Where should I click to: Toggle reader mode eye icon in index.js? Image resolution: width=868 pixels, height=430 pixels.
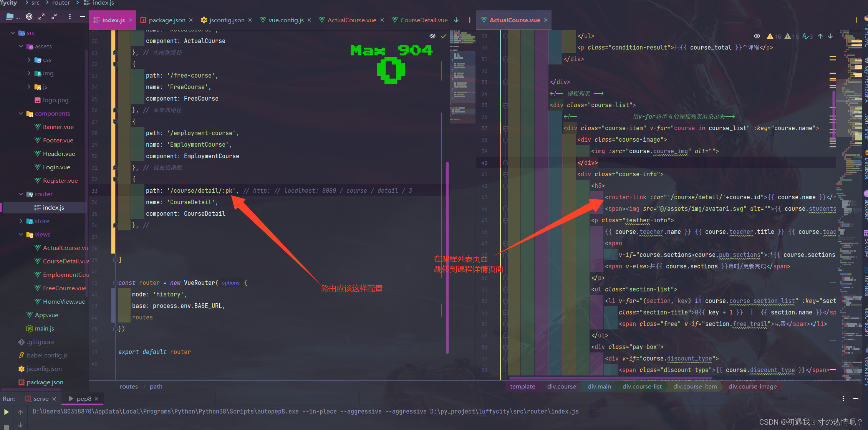coord(432,36)
